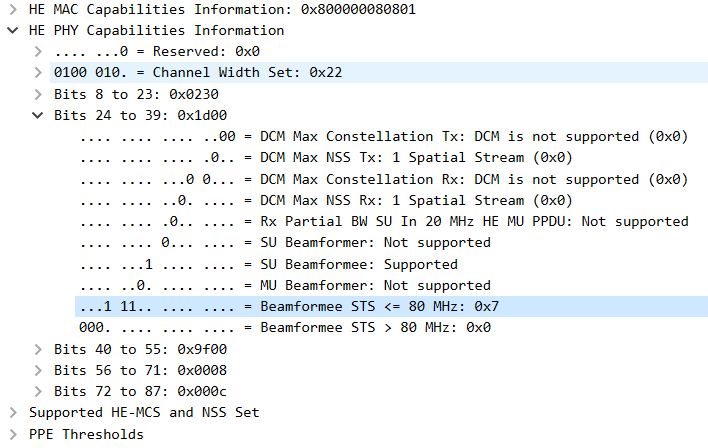Expand HE MAC Capabilities Information node

click(13, 9)
